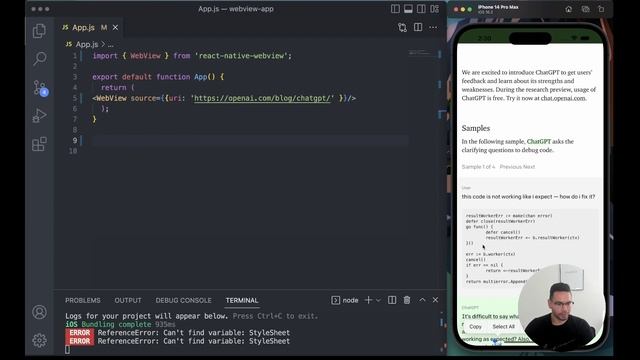The image size is (640, 360).
Task: Click Previous in the sample navigation
Action: point(510,167)
